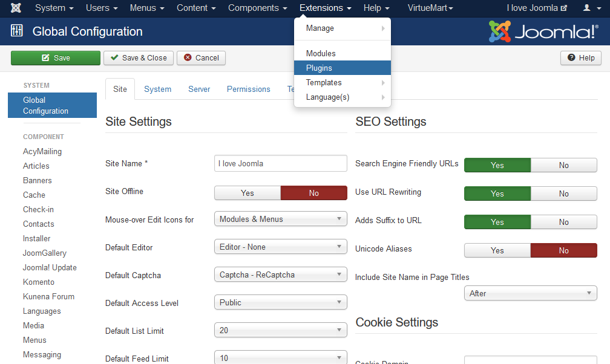This screenshot has height=364, width=610.
Task: Open Banners component settings
Action: (38, 180)
